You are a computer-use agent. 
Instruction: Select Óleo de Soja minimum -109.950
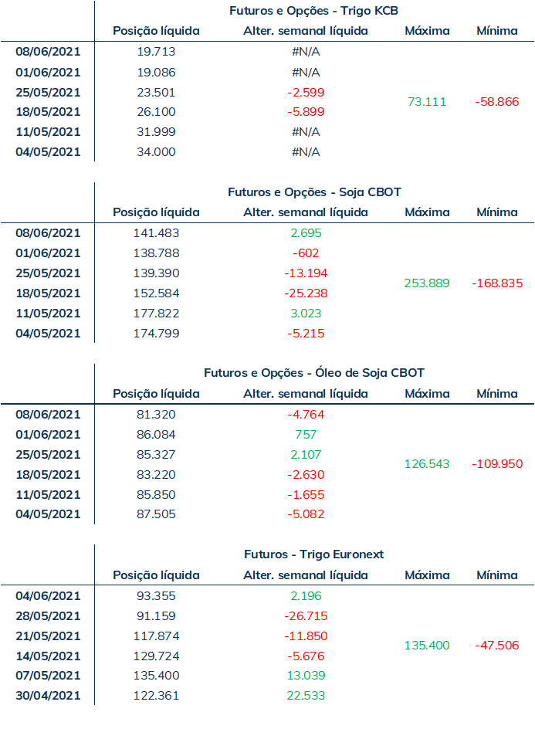[x=497, y=464]
